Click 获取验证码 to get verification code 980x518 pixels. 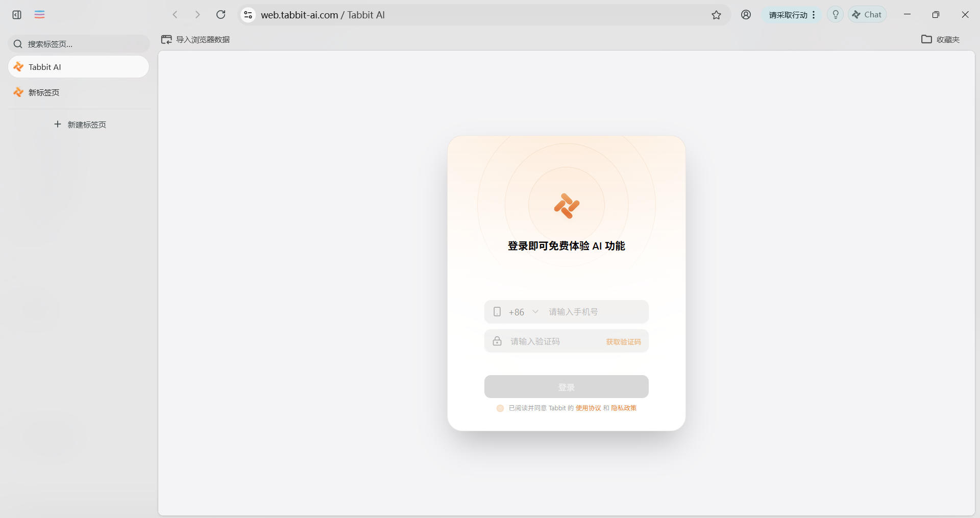(x=623, y=342)
